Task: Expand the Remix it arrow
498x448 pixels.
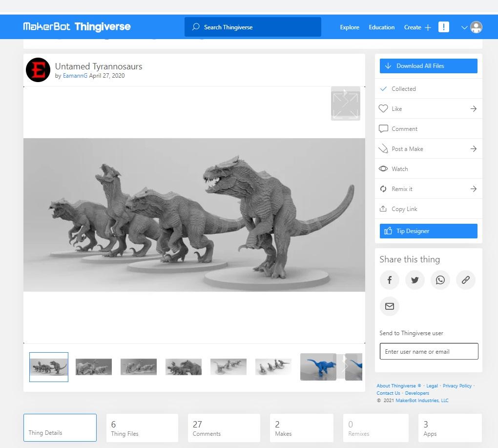Action: coord(473,189)
